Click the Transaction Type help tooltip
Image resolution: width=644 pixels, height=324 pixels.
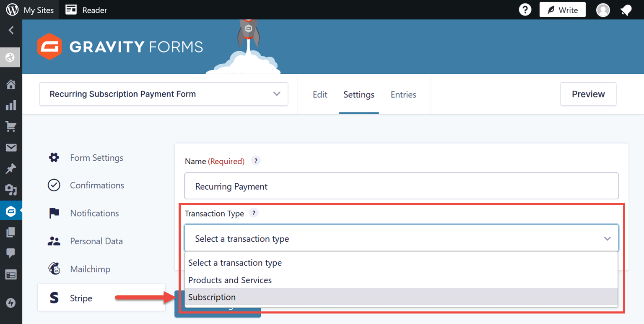pyautogui.click(x=254, y=213)
